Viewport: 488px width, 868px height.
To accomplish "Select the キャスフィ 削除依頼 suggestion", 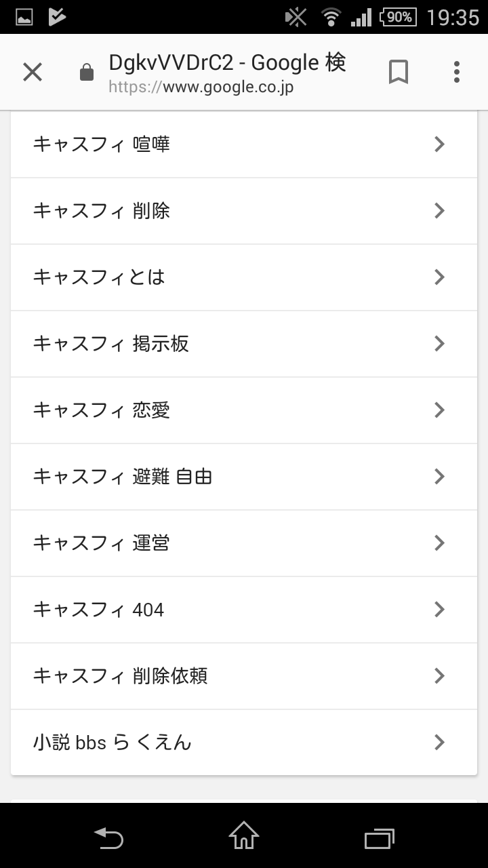I will (120, 676).
